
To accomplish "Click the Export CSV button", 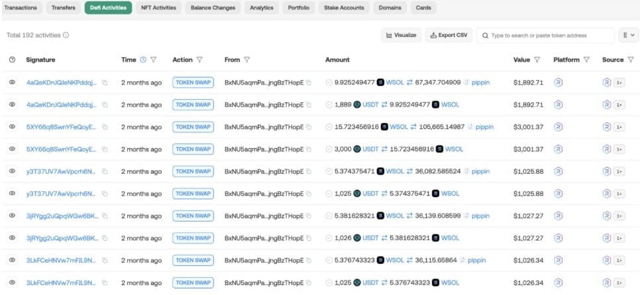I will 449,35.
